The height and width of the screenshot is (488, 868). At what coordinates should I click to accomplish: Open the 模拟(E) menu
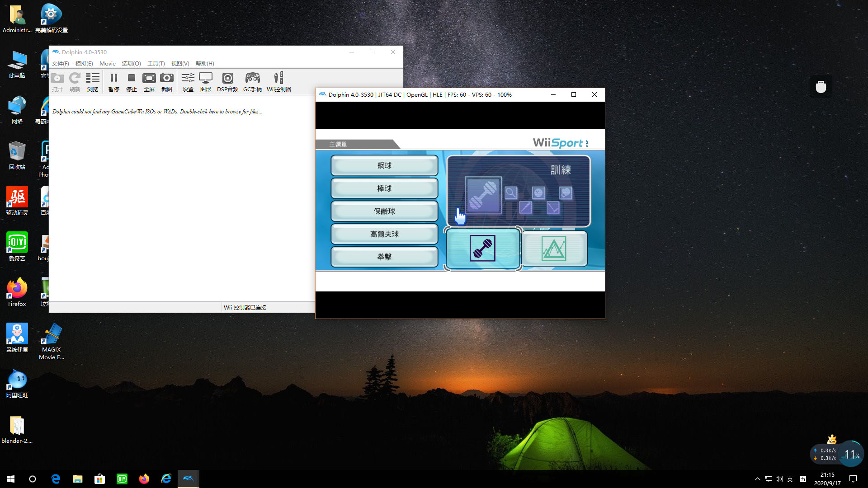point(84,64)
